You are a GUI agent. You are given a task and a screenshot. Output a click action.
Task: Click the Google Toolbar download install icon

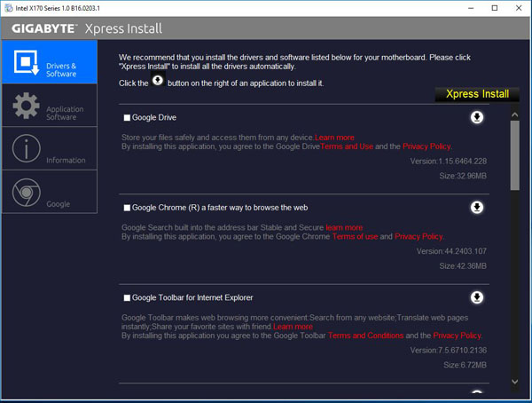[476, 296]
